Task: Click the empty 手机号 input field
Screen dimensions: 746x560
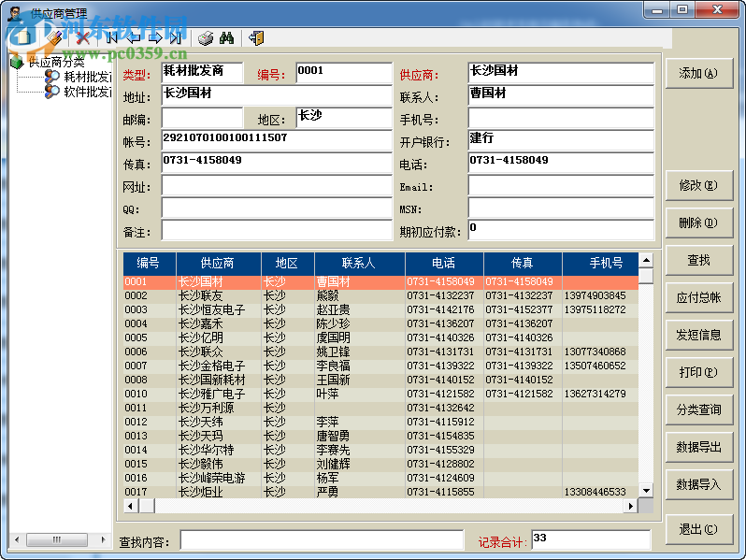Action: point(561,118)
